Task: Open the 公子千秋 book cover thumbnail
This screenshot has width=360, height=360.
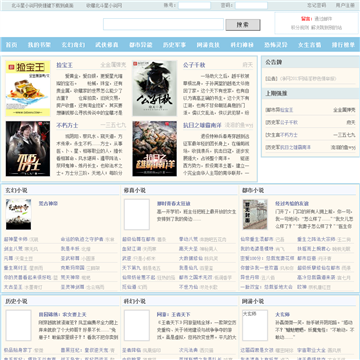Action: point(155,88)
